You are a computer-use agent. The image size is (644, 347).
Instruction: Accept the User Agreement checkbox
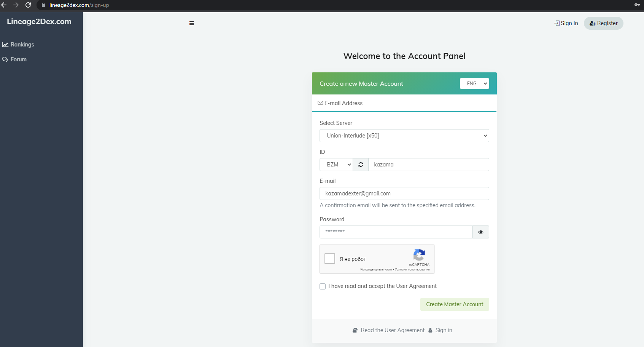pyautogui.click(x=323, y=286)
